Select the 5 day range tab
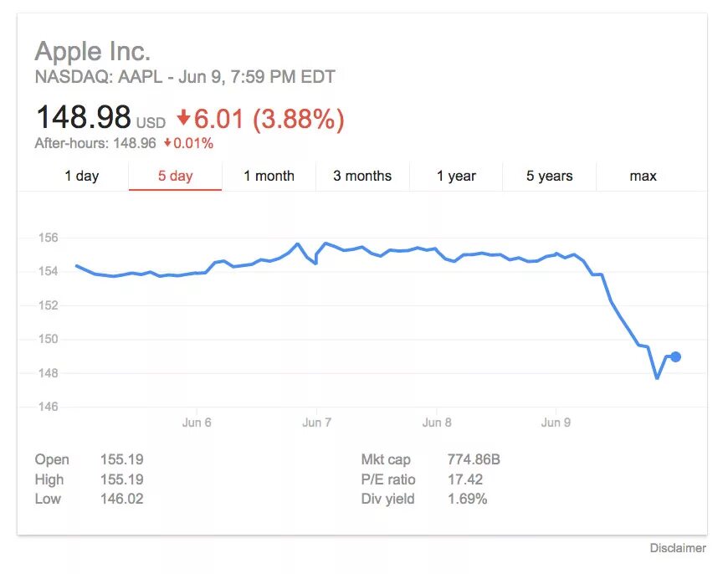The height and width of the screenshot is (574, 728). [175, 176]
